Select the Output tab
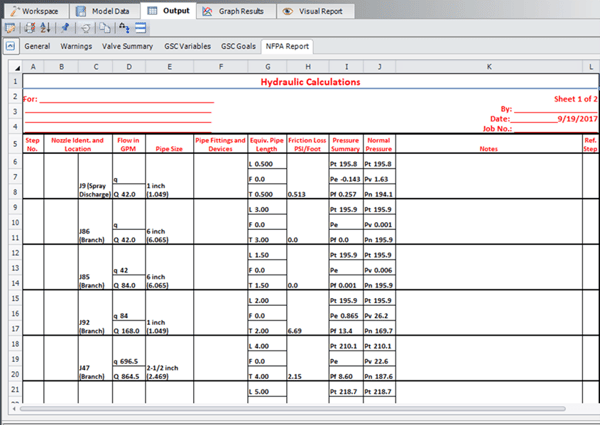The width and height of the screenshot is (600, 425). 168,11
